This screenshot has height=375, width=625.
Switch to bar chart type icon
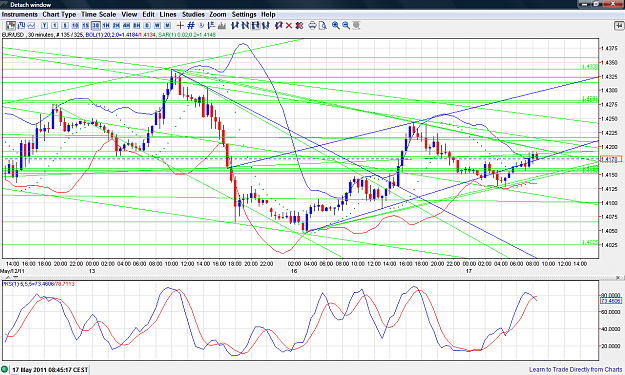coord(21,26)
